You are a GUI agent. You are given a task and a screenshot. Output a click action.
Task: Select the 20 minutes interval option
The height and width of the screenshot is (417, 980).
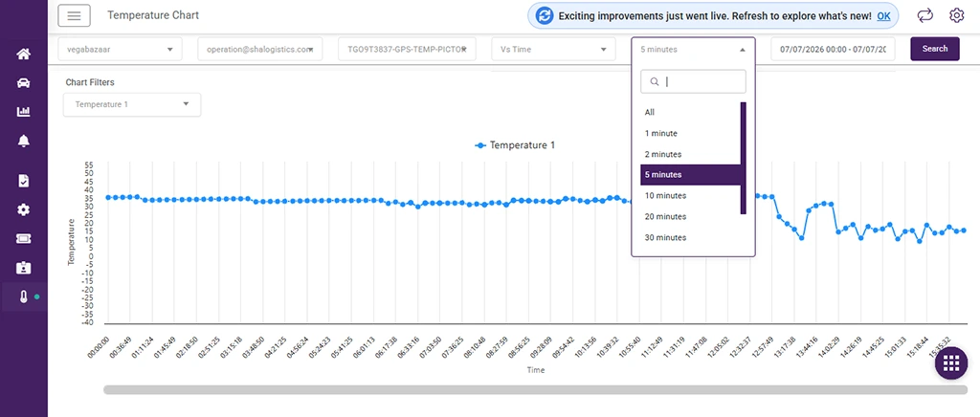[690, 216]
